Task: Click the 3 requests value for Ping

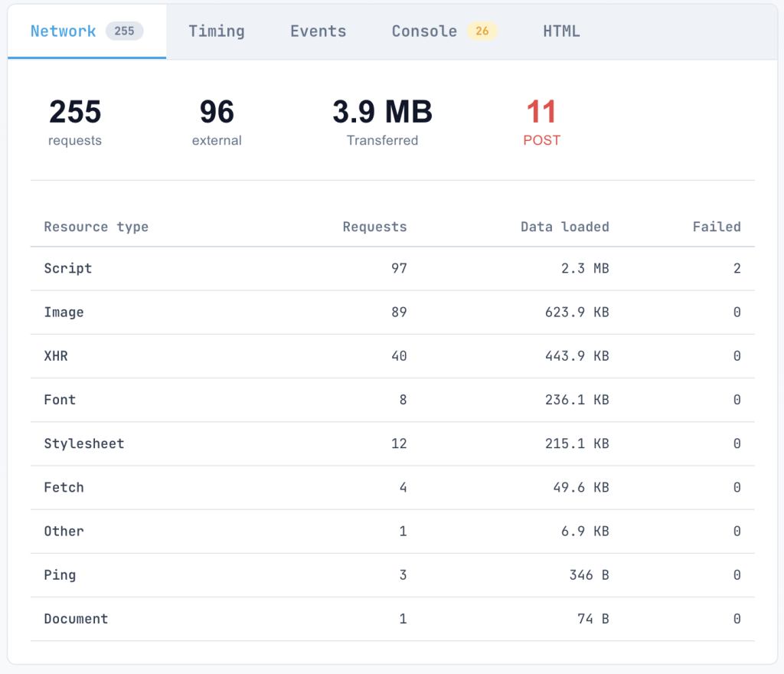Action: (403, 575)
